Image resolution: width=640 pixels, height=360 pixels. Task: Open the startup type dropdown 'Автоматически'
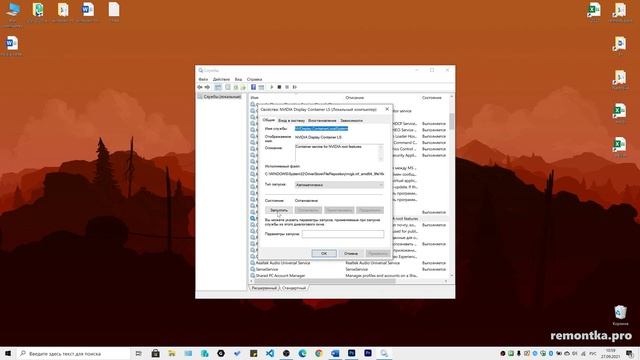tap(339, 185)
